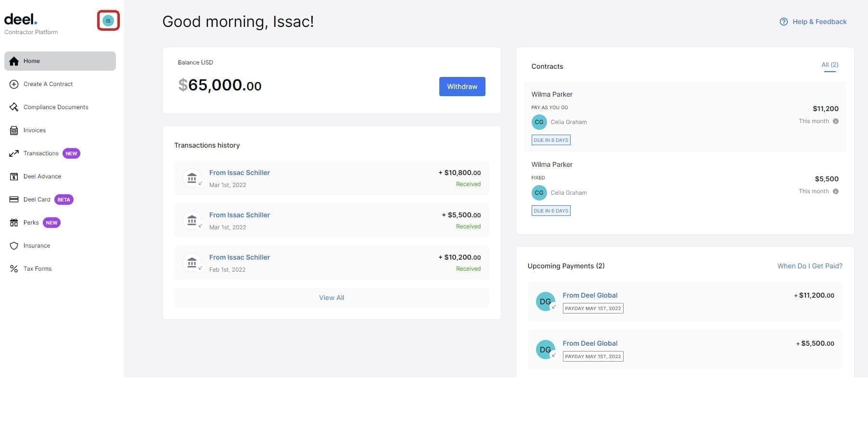This screenshot has width=868, height=426.
Task: Click the Deel Advance calendar icon
Action: coord(14,176)
